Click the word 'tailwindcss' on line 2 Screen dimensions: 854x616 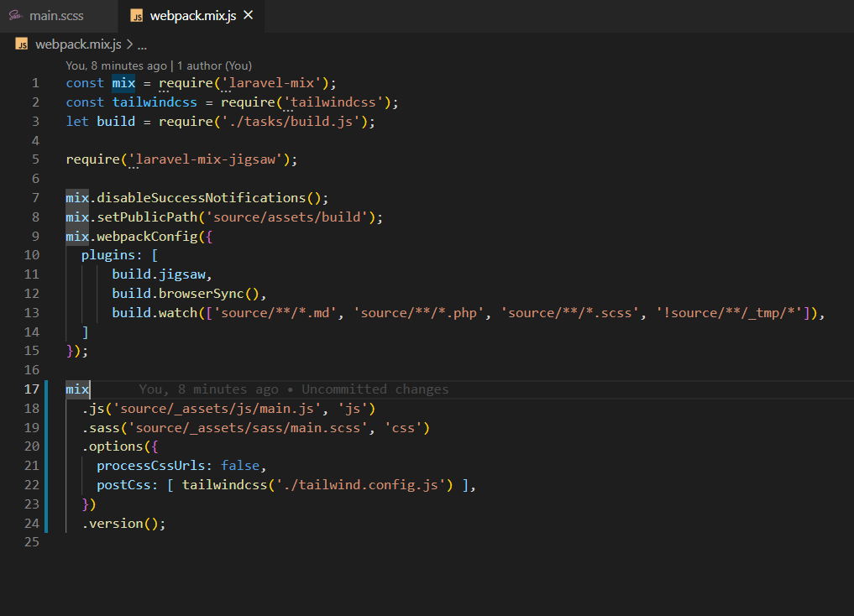point(154,102)
